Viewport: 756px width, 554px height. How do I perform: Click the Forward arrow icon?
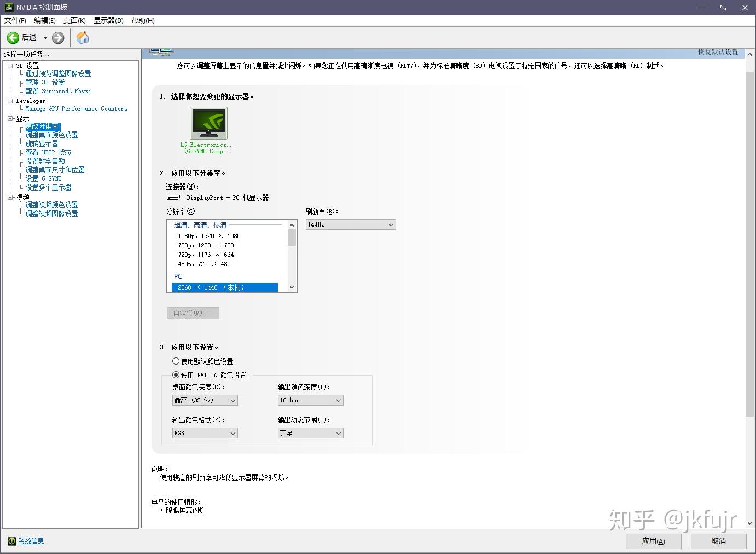pyautogui.click(x=58, y=38)
